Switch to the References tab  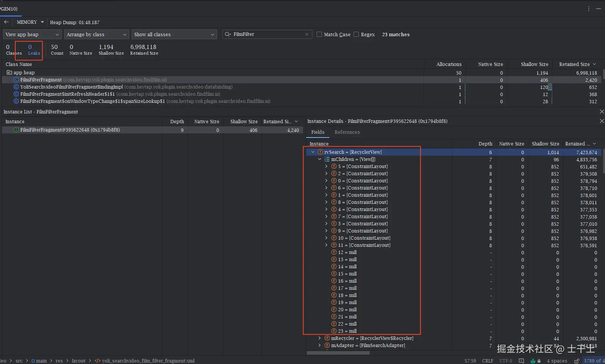point(347,132)
